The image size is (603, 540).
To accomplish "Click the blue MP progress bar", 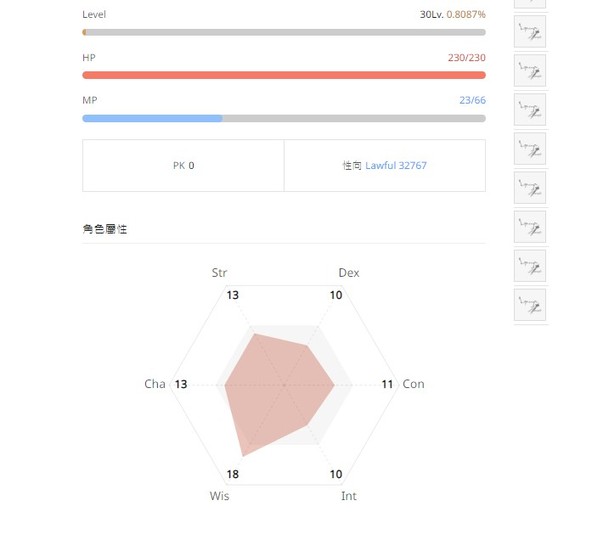I will (284, 118).
